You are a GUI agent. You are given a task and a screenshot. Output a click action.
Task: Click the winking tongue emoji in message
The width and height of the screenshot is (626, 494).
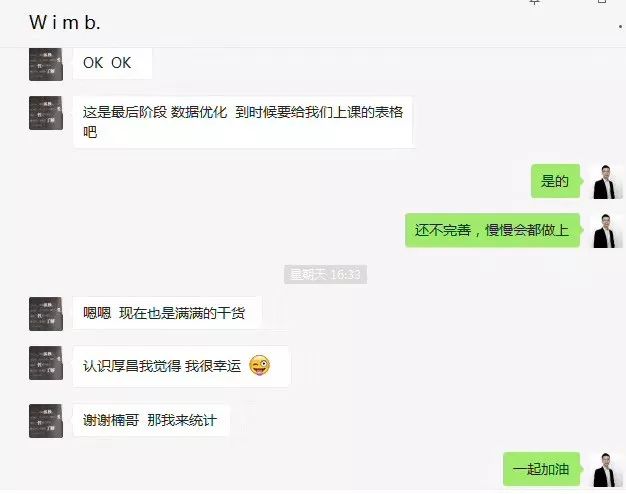260,365
